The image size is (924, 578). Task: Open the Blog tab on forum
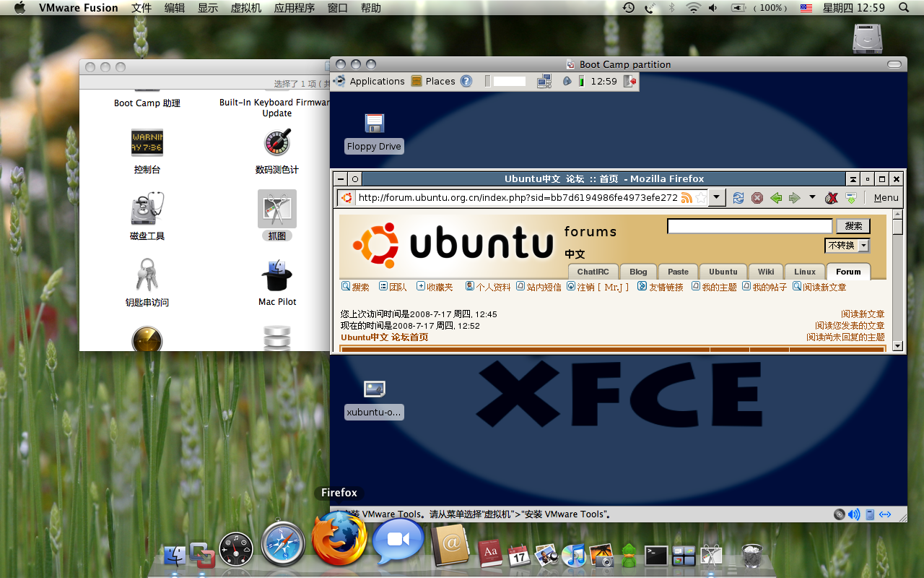click(x=638, y=272)
